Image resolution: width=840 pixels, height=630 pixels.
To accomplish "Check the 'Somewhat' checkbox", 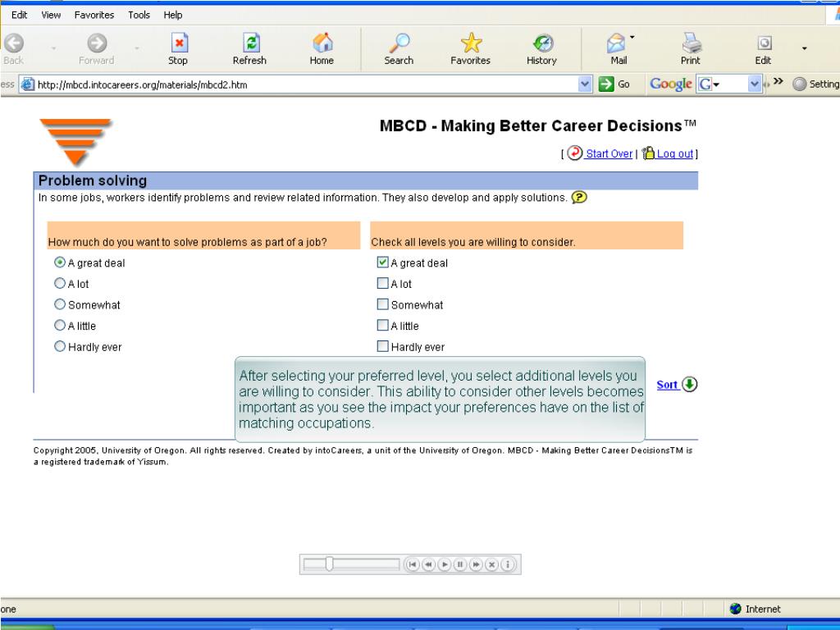I will pyautogui.click(x=382, y=304).
